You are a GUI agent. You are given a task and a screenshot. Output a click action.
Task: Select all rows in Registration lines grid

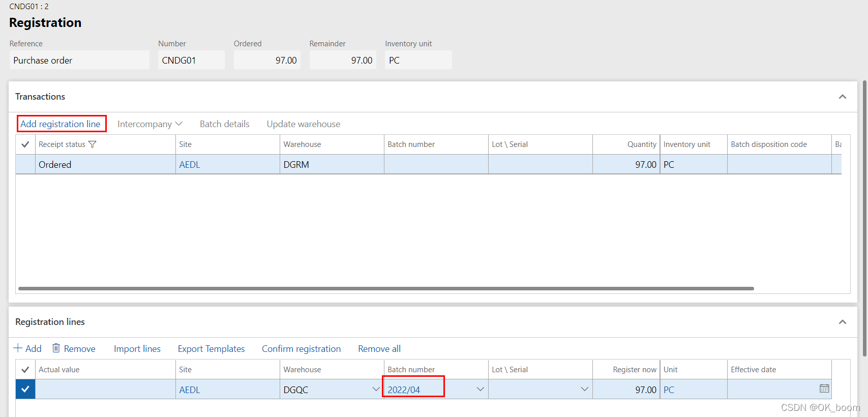pyautogui.click(x=25, y=370)
